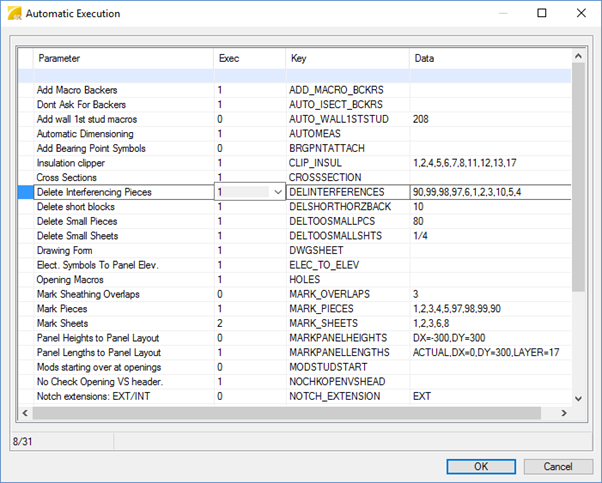The height and width of the screenshot is (483, 602).
Task: Sort by the Parameter column header
Action: [122, 59]
